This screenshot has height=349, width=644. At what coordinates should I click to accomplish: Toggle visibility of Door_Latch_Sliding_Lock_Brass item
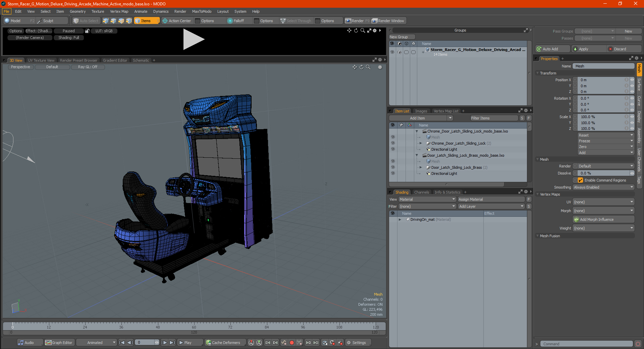[x=393, y=167]
